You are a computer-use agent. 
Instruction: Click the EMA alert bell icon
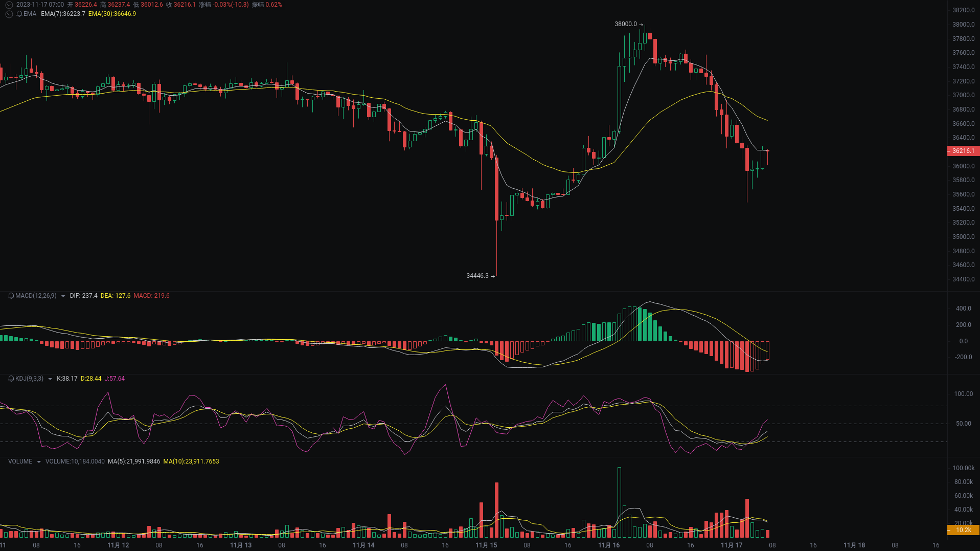pyautogui.click(x=19, y=14)
